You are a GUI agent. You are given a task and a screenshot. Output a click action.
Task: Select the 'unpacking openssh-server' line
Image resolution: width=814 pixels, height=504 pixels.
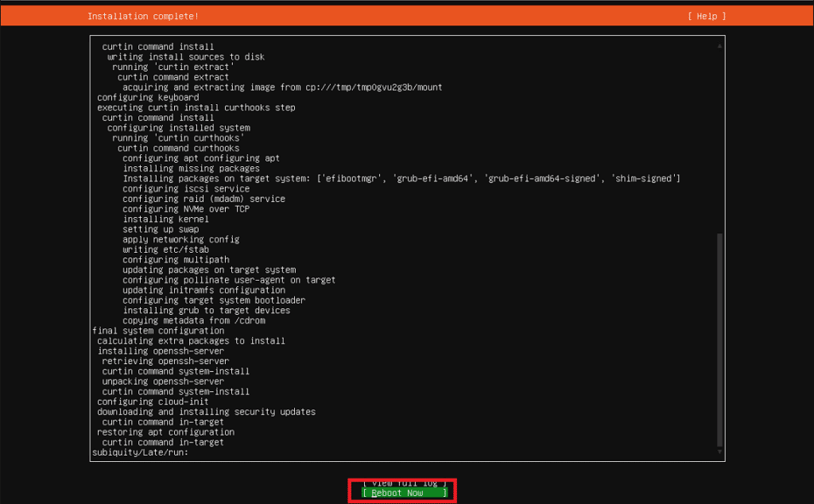[163, 382]
